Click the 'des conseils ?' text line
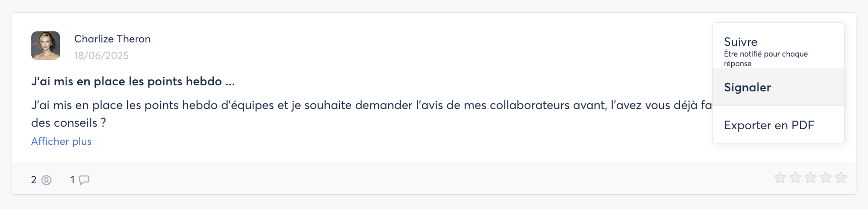This screenshot has width=868, height=209. pyautogui.click(x=68, y=123)
